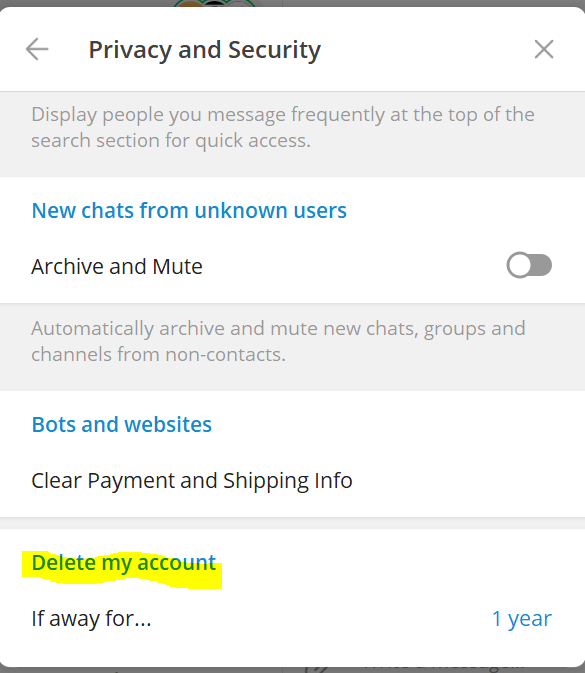Click the gray knob of the Archive switch
This screenshot has height=673, width=585.
click(521, 265)
